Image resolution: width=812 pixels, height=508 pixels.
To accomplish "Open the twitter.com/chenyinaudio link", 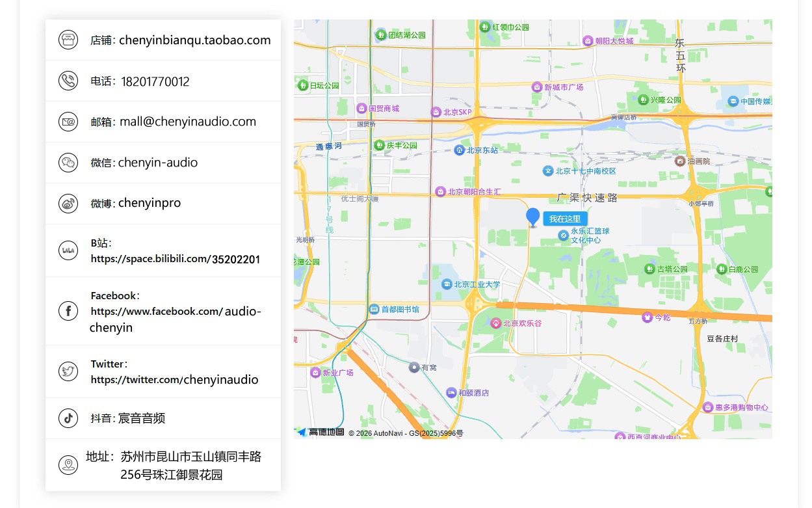I will point(174,379).
